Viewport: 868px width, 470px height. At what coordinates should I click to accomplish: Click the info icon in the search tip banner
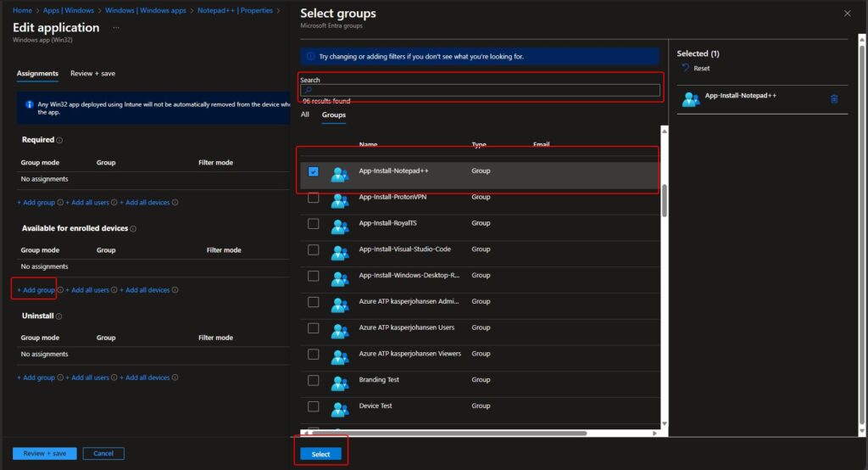[x=310, y=57]
